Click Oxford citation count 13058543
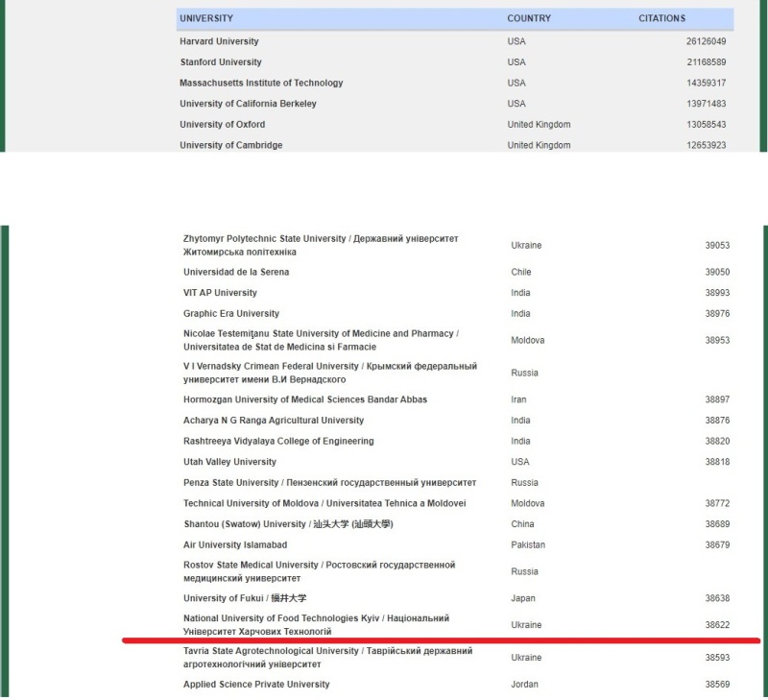This screenshot has width=768, height=700. (x=706, y=125)
